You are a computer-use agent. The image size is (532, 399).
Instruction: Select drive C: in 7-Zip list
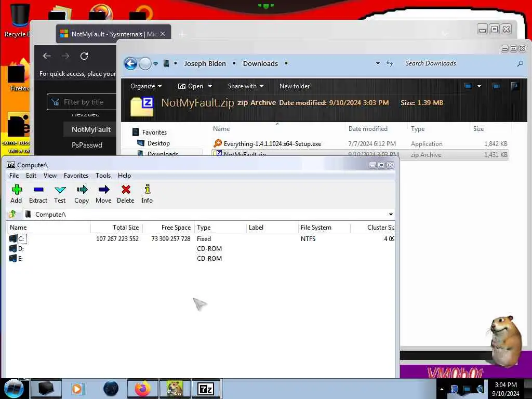click(18, 239)
